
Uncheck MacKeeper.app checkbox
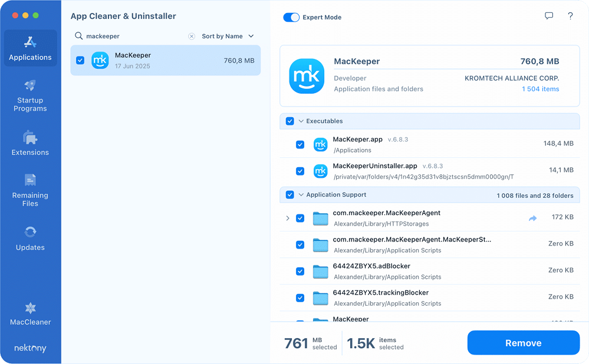[300, 144]
